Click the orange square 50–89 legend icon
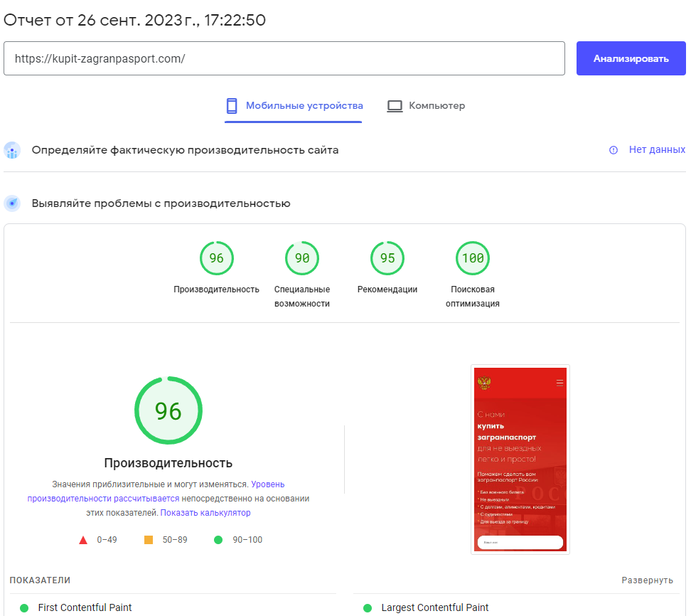Viewport: 691px width, 616px height. tap(149, 540)
